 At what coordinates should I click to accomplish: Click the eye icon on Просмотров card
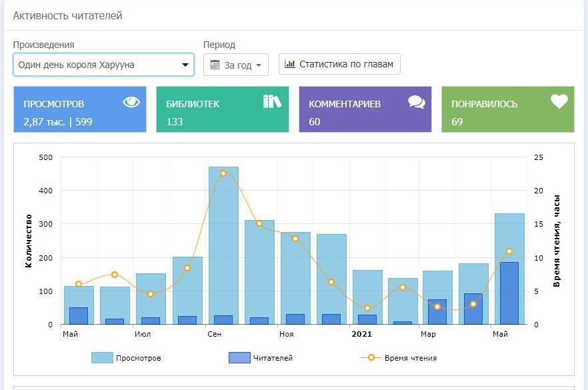tap(131, 102)
